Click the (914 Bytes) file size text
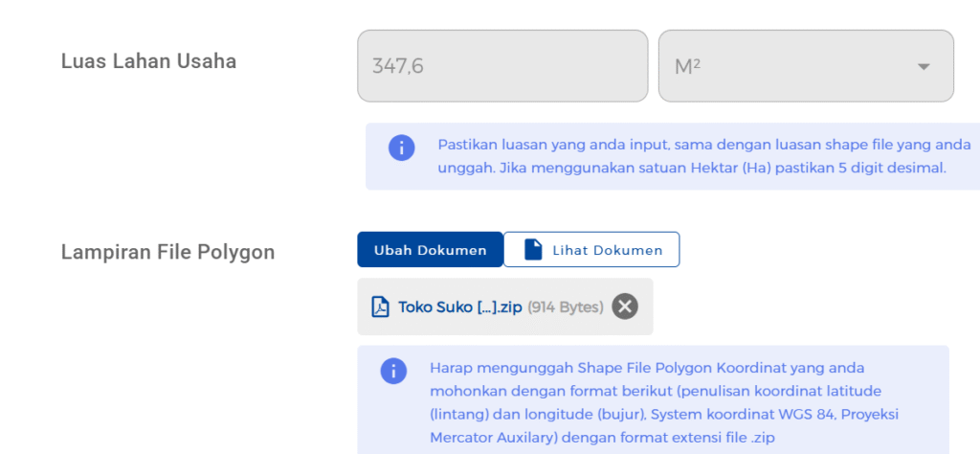The image size is (980, 454). 566,307
